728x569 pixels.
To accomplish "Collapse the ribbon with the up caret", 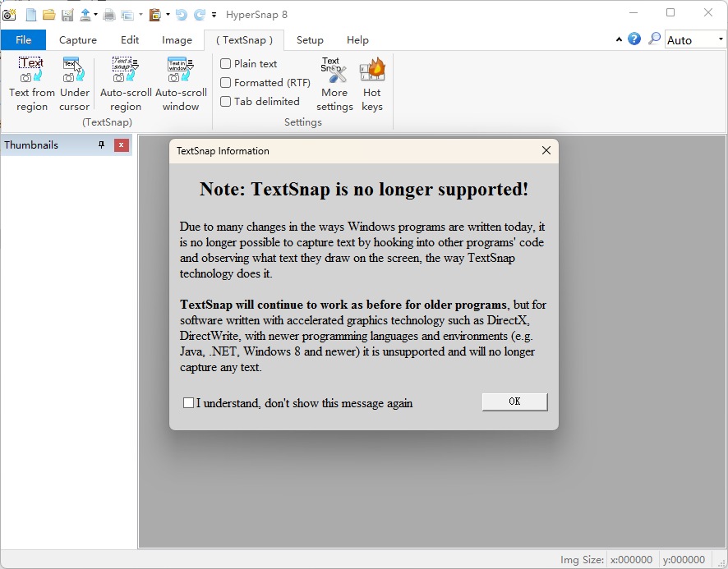I will point(619,39).
